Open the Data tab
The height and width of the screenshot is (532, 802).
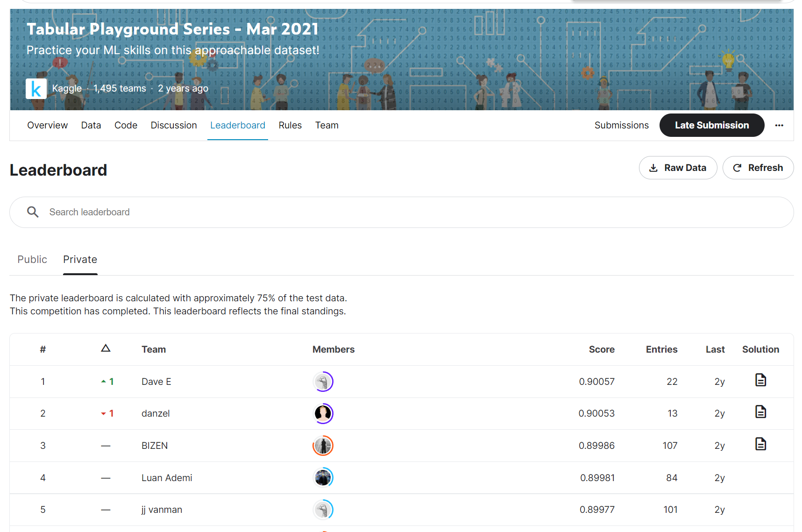click(91, 125)
